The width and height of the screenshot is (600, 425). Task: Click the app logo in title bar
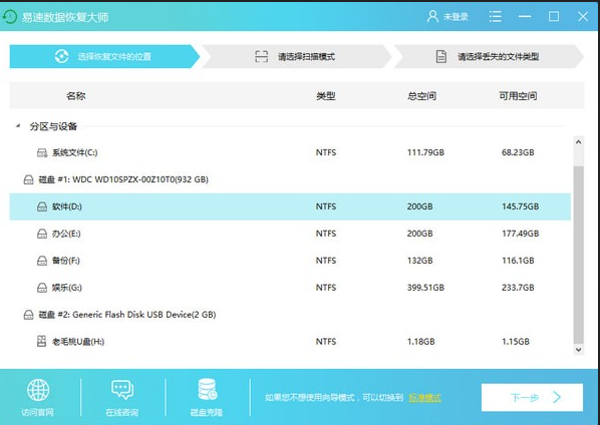[x=15, y=16]
